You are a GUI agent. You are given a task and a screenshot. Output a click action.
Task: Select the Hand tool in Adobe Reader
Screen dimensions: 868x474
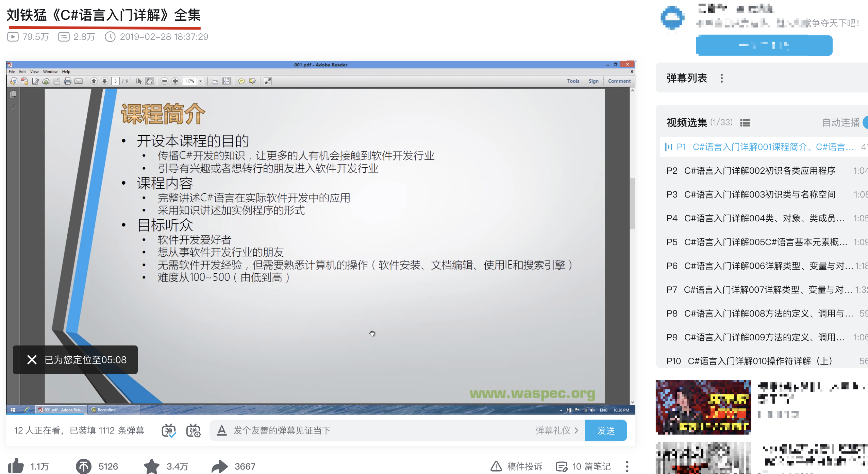point(149,81)
